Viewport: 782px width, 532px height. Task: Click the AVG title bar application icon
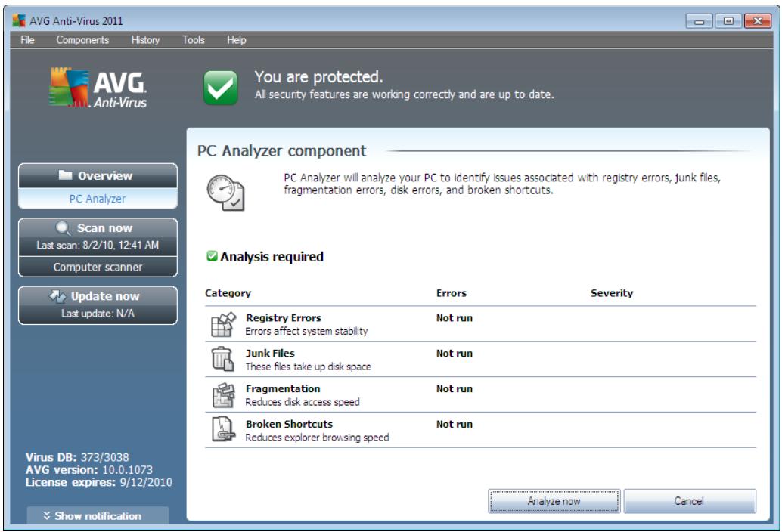coord(19,20)
